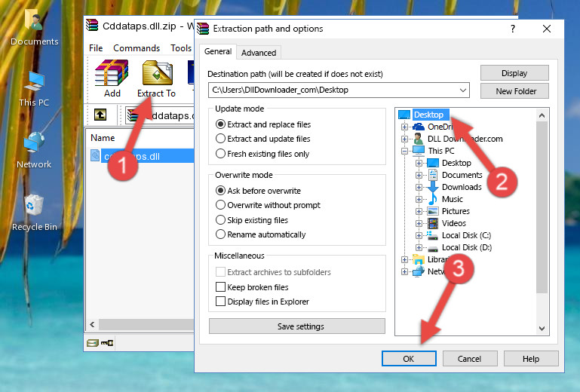Screen dimensions: 580x392
Task: Select Extract and replace files option
Action: 220,124
